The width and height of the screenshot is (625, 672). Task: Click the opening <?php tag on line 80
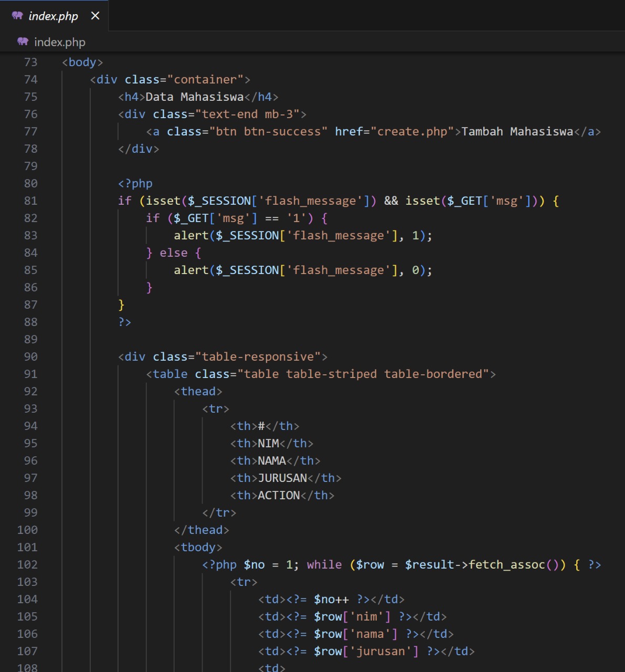(x=135, y=183)
